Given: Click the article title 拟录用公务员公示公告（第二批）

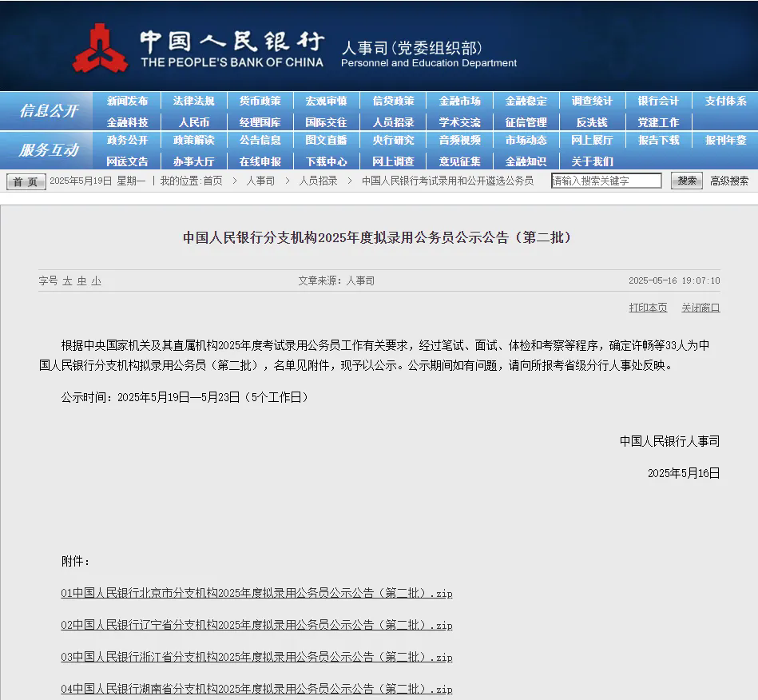Looking at the screenshot, I should 377,237.
